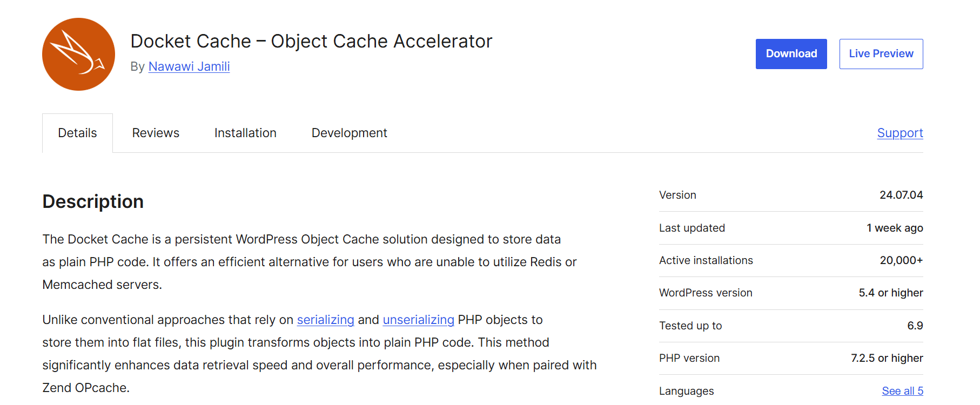Follow the "serializing" hyperlink in description
Image resolution: width=980 pixels, height=405 pixels.
point(325,320)
